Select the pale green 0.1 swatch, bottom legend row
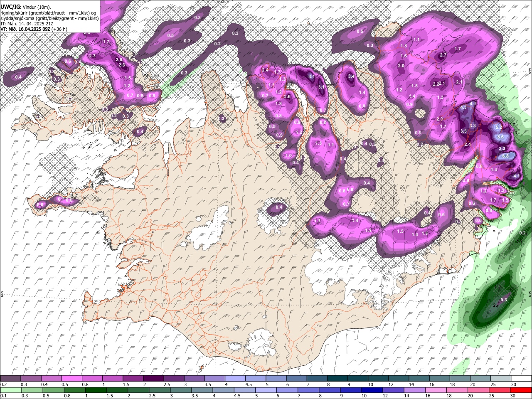 [11, 390]
